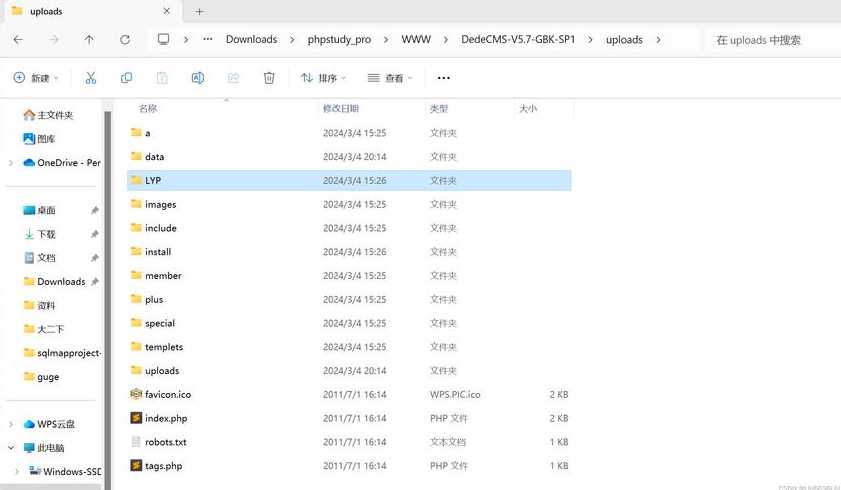
Task: Select 图库 in the sidebar
Action: [39, 139]
